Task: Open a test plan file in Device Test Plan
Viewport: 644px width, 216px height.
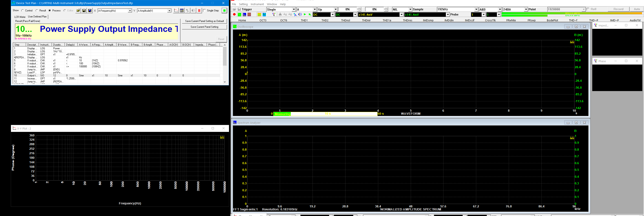Action: (78, 11)
